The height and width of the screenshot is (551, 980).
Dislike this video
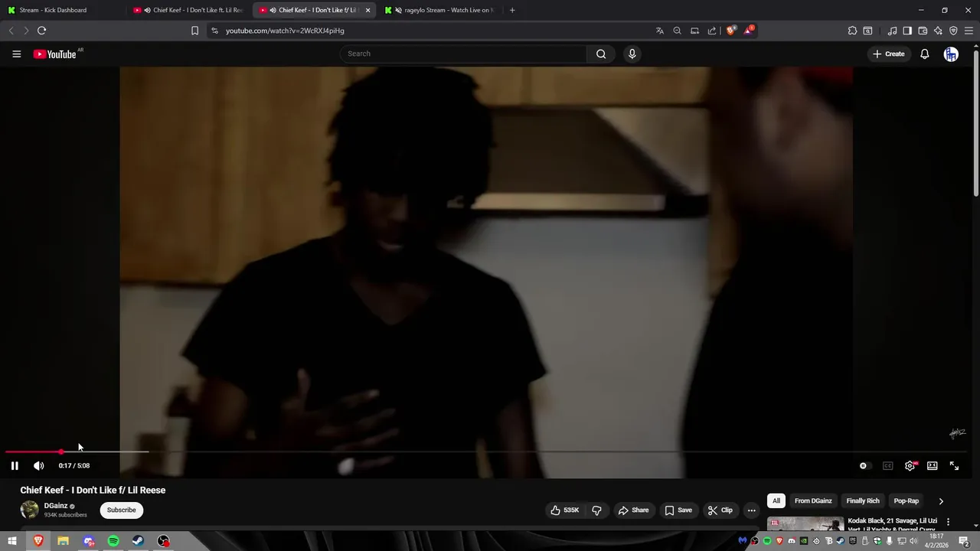(596, 510)
